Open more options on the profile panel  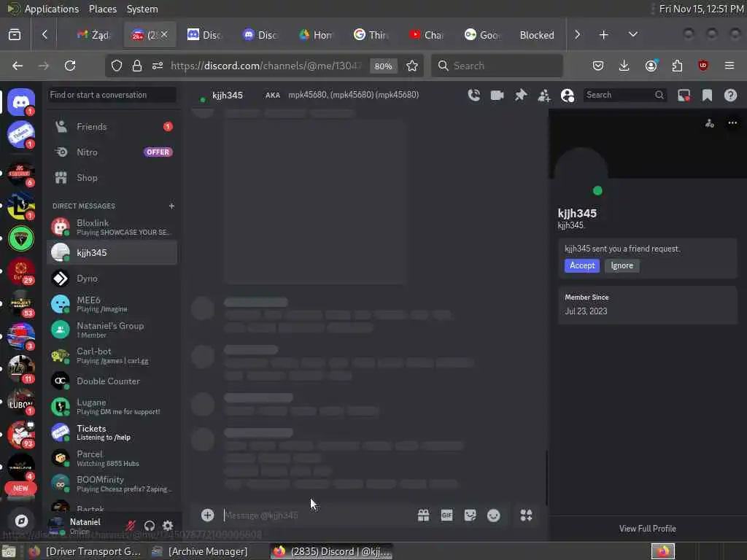pos(732,122)
